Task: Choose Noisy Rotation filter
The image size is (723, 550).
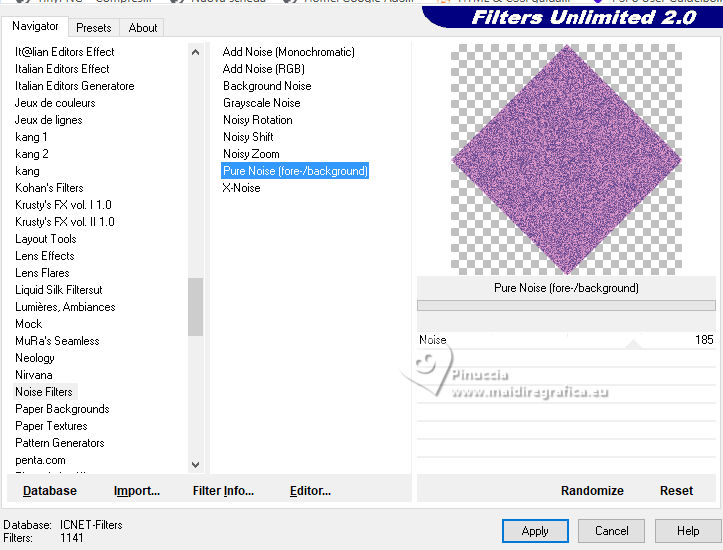Action: pos(258,120)
